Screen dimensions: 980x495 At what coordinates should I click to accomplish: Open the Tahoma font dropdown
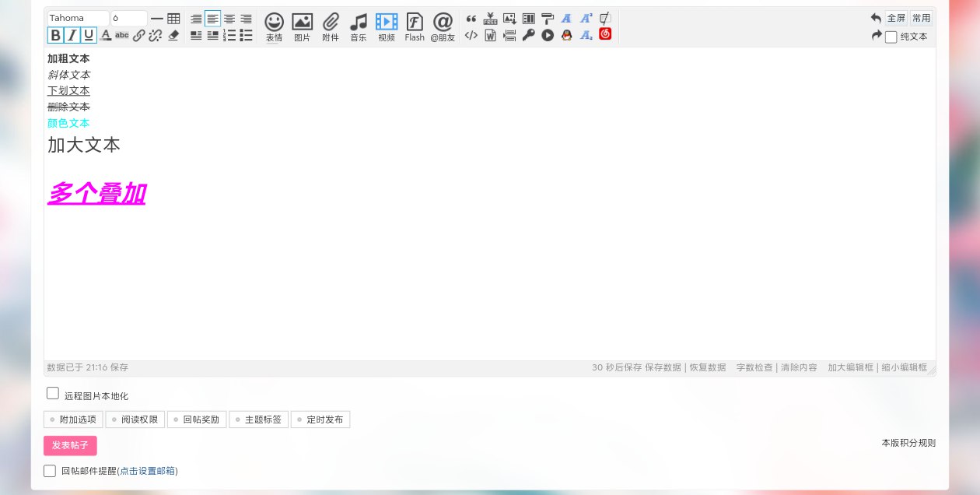point(78,18)
